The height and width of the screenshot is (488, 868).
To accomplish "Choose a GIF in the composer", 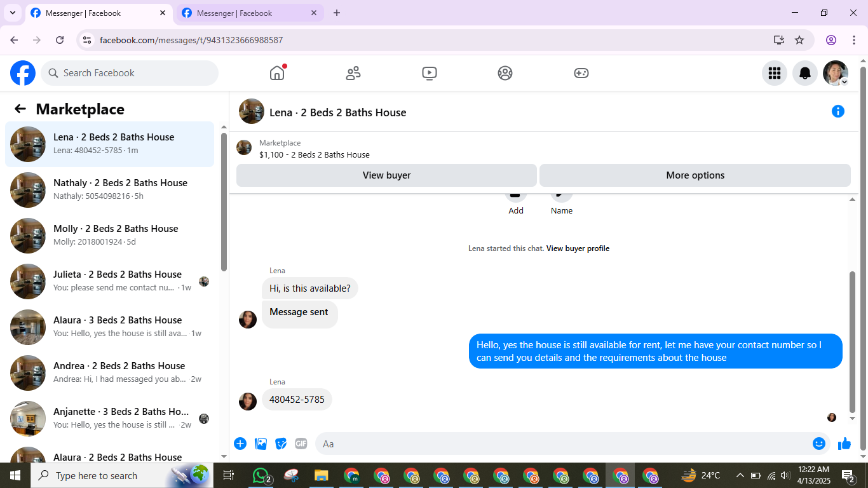I will pyautogui.click(x=301, y=444).
